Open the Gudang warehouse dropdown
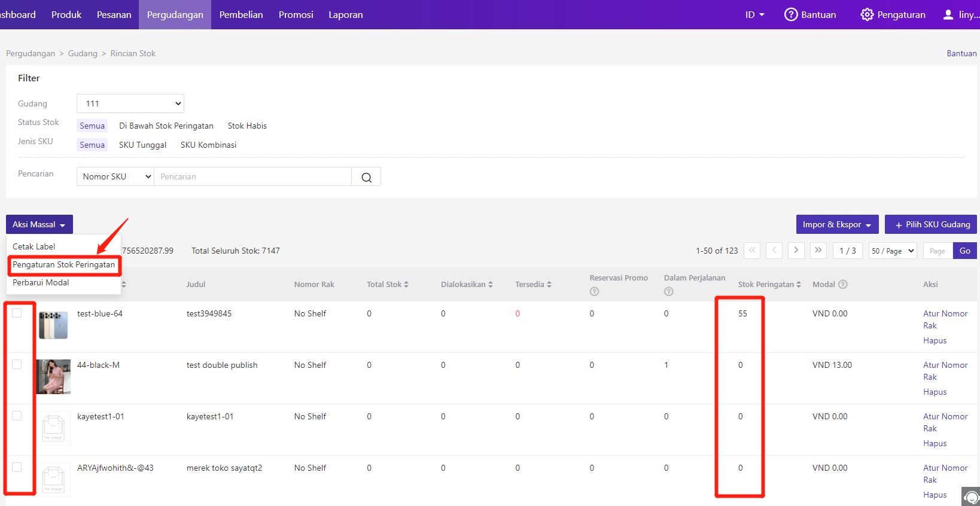The image size is (980, 506). [130, 103]
